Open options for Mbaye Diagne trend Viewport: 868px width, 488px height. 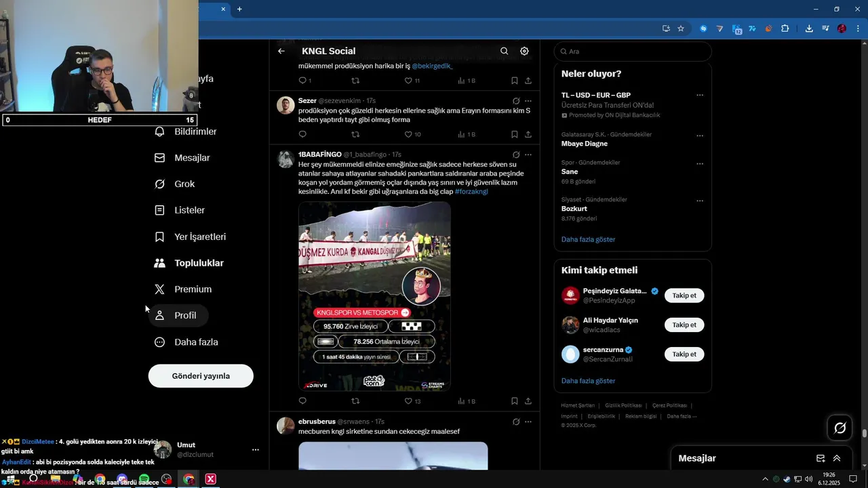tap(700, 136)
